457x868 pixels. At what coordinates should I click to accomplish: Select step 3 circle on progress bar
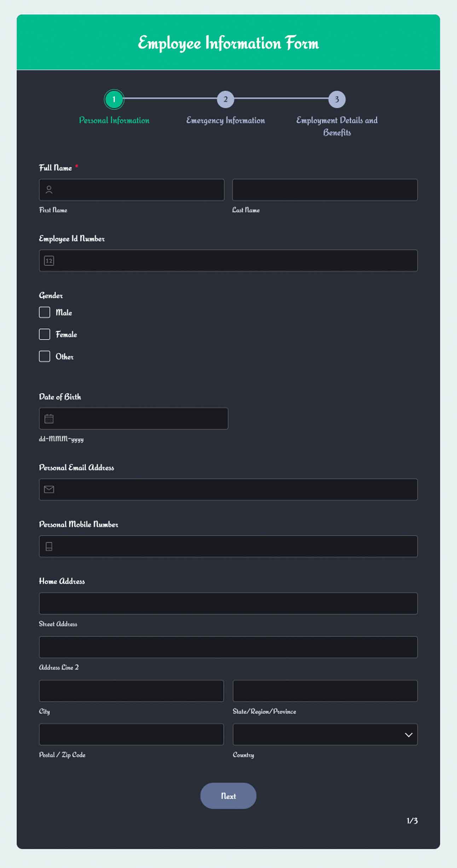pos(337,99)
